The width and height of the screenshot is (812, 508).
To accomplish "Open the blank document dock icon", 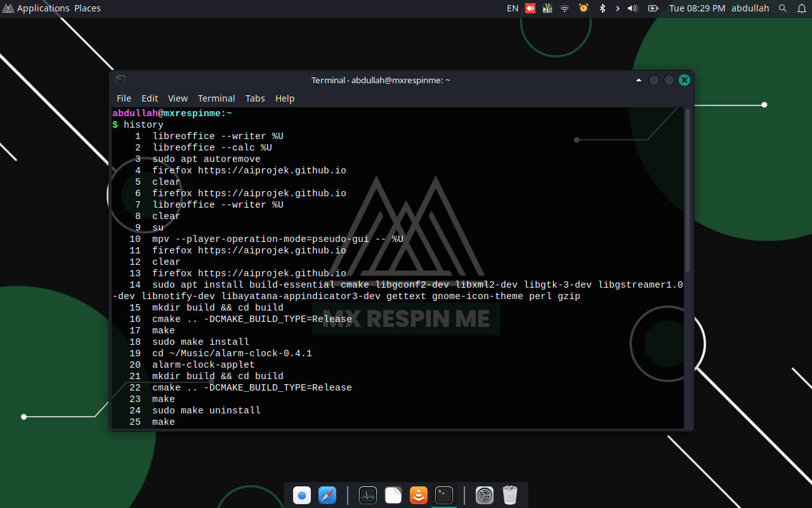I will pyautogui.click(x=393, y=495).
